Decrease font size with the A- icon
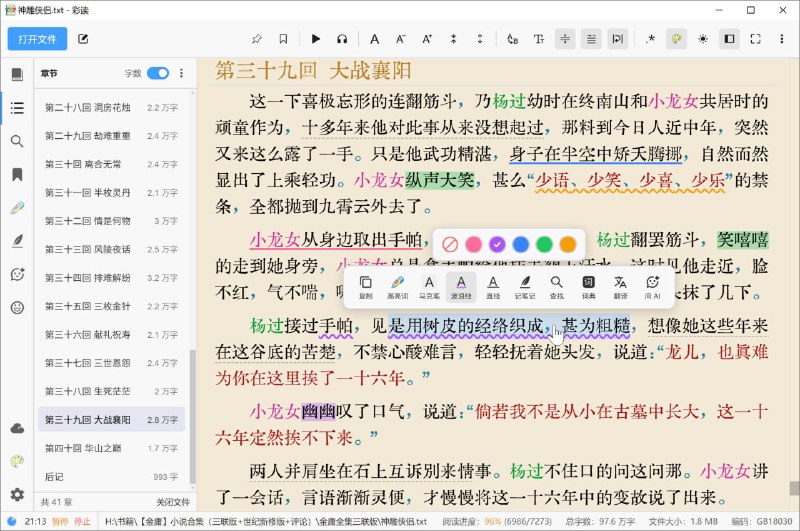 pos(401,39)
